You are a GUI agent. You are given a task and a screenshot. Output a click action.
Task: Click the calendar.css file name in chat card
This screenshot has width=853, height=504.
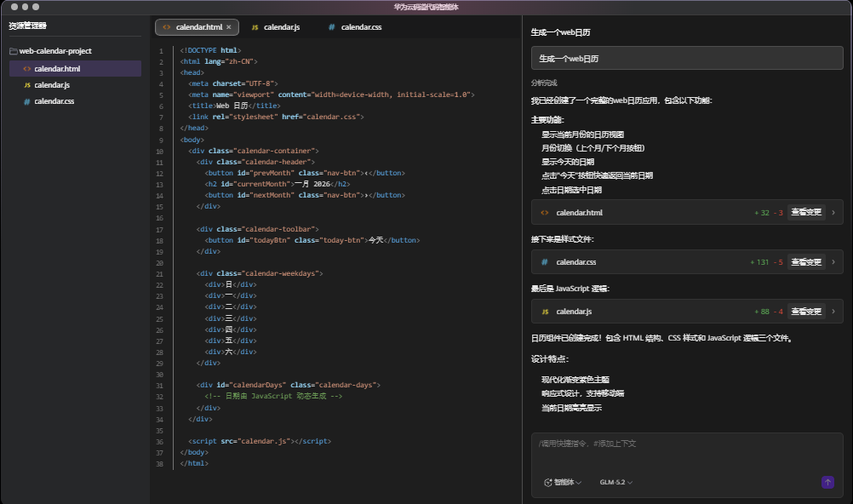pyautogui.click(x=575, y=262)
